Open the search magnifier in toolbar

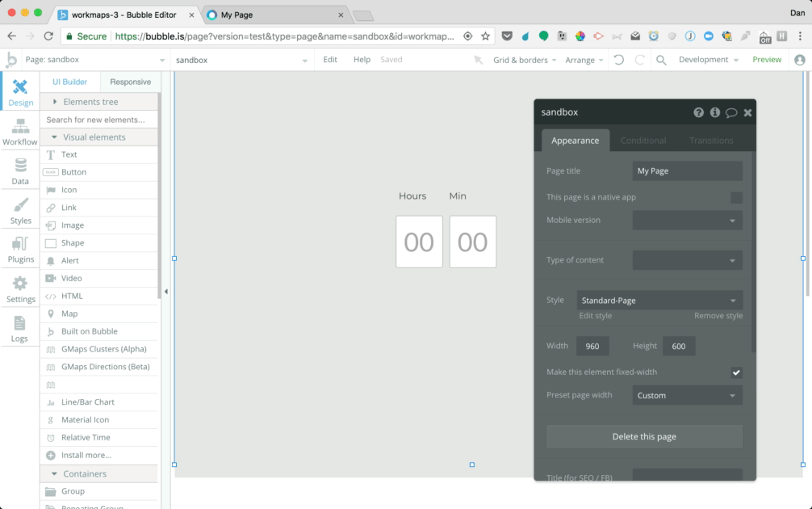[x=661, y=60]
